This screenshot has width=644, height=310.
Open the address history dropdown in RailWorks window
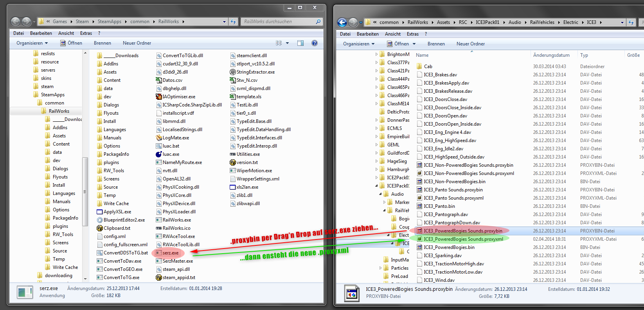tap(224, 22)
